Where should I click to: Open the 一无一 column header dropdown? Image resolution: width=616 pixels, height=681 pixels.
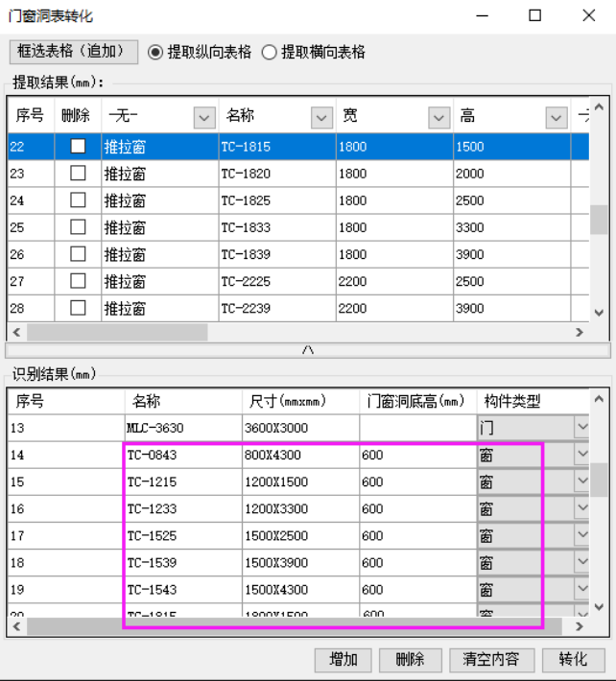click(204, 117)
